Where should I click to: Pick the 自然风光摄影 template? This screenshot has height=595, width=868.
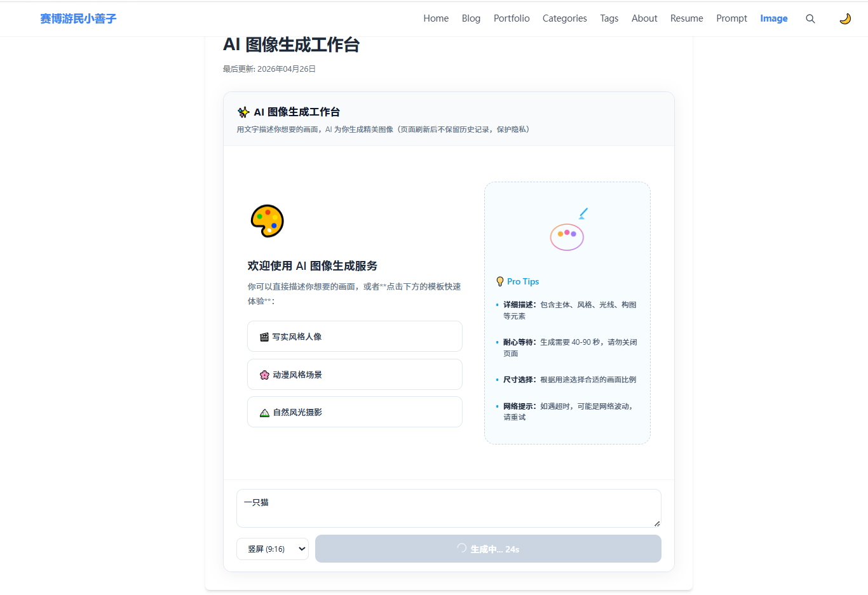(x=355, y=412)
